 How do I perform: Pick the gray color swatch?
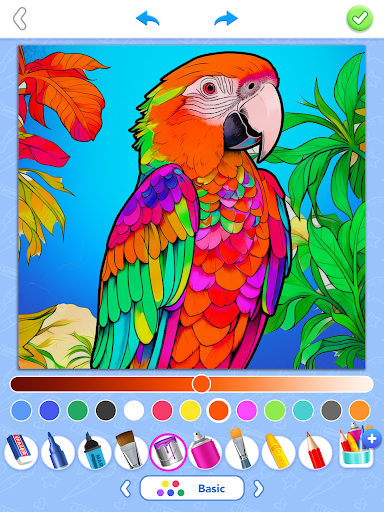[x=331, y=410]
